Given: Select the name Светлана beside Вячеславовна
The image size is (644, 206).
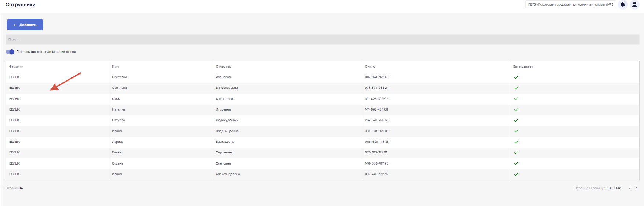Looking at the screenshot, I should (x=119, y=88).
